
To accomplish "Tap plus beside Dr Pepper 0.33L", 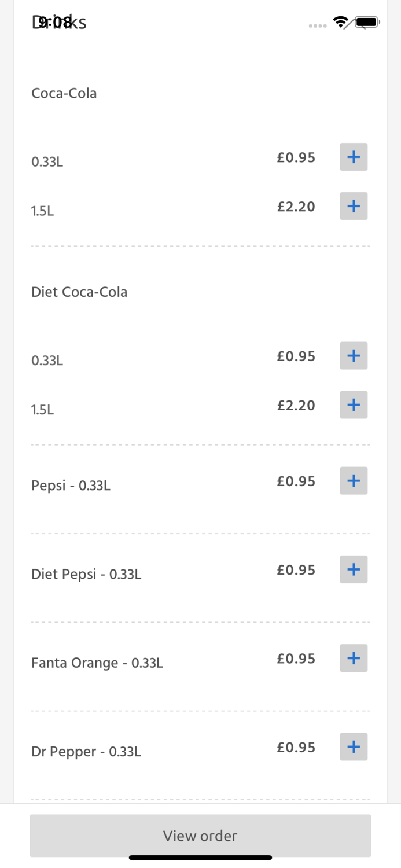I will tap(354, 746).
